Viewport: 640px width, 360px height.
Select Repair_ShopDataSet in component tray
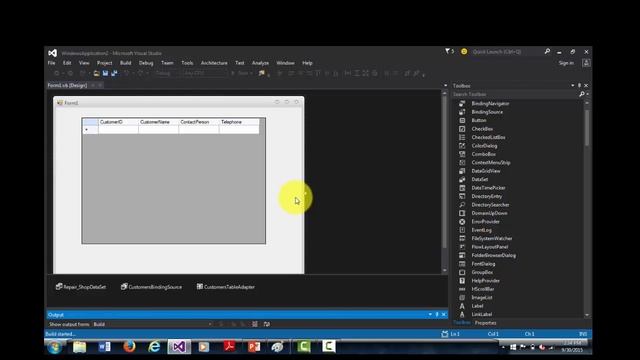click(x=81, y=287)
